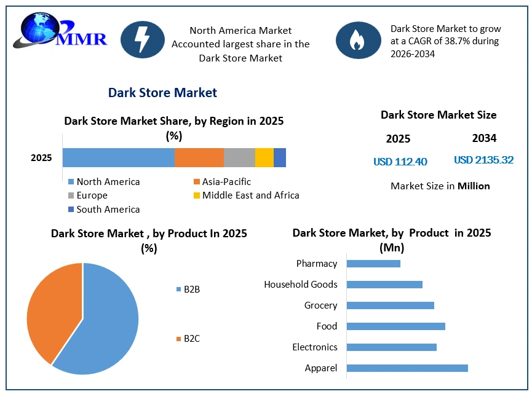Click 'Market Share, by Region in 2025' title
Screen dimensions: 532x394
(173, 128)
